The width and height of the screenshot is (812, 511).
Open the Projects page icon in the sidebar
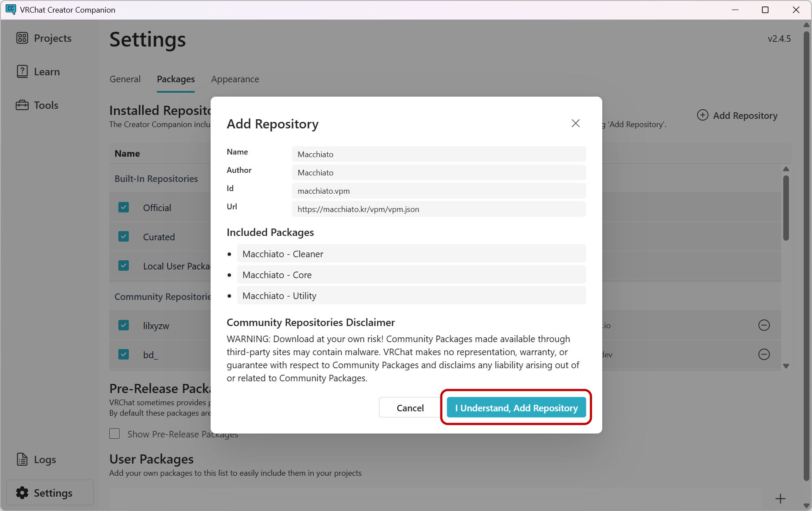tap(22, 38)
